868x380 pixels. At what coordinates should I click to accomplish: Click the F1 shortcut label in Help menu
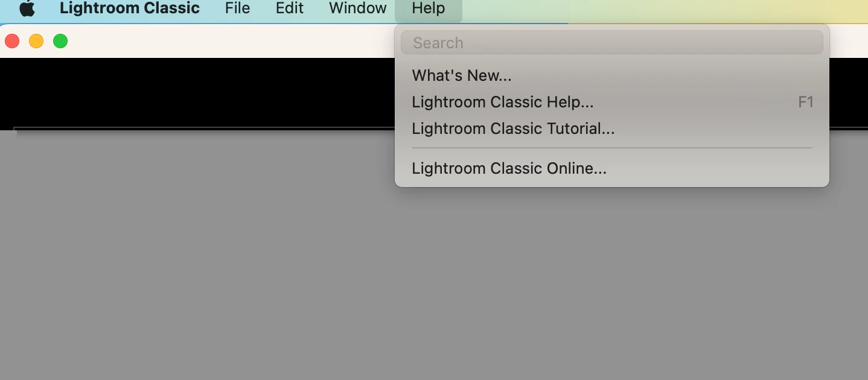pyautogui.click(x=806, y=102)
